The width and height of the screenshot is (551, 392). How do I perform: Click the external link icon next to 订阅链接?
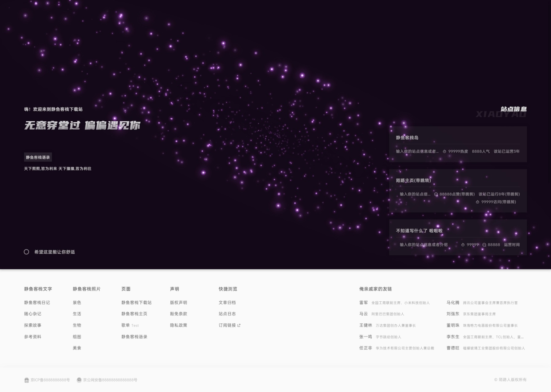point(239,325)
